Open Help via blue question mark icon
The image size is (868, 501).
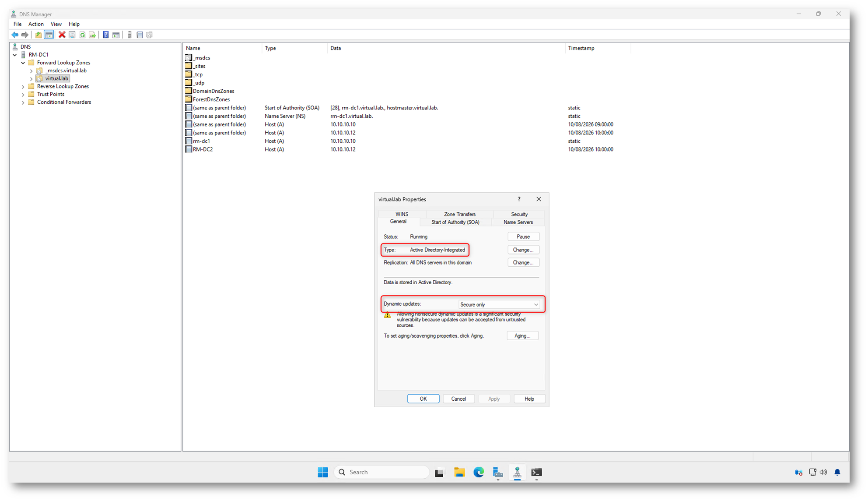pyautogui.click(x=105, y=35)
